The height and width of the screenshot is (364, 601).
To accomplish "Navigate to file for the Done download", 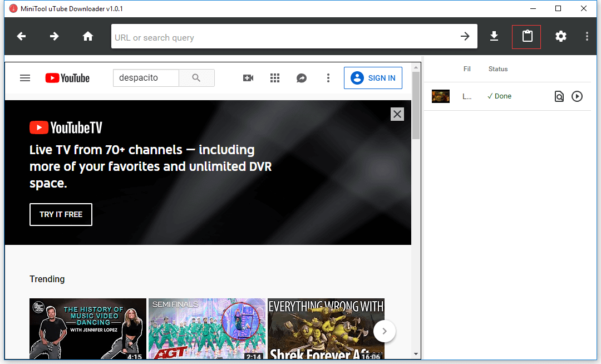I will point(559,96).
